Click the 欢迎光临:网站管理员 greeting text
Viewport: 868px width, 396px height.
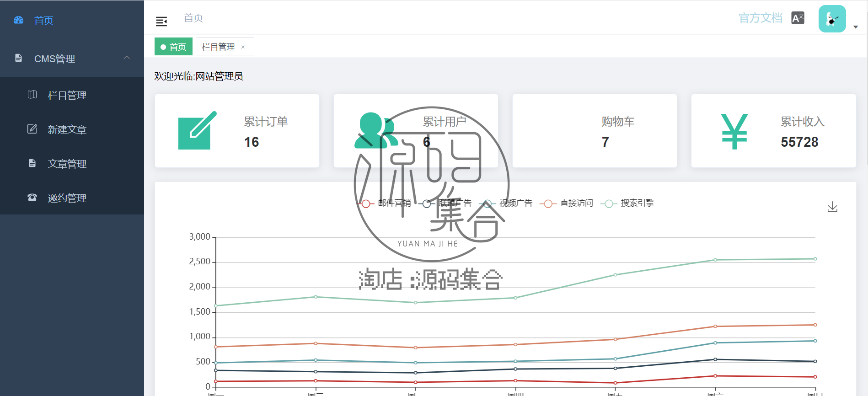click(198, 76)
